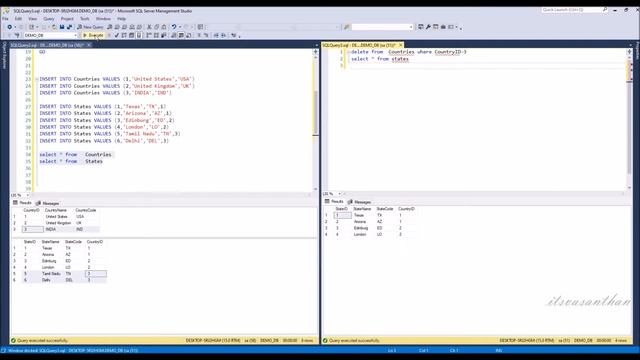Screen dimensions: 640x360
Task: Click the Navigate Backward icon
Action: coord(9,27)
